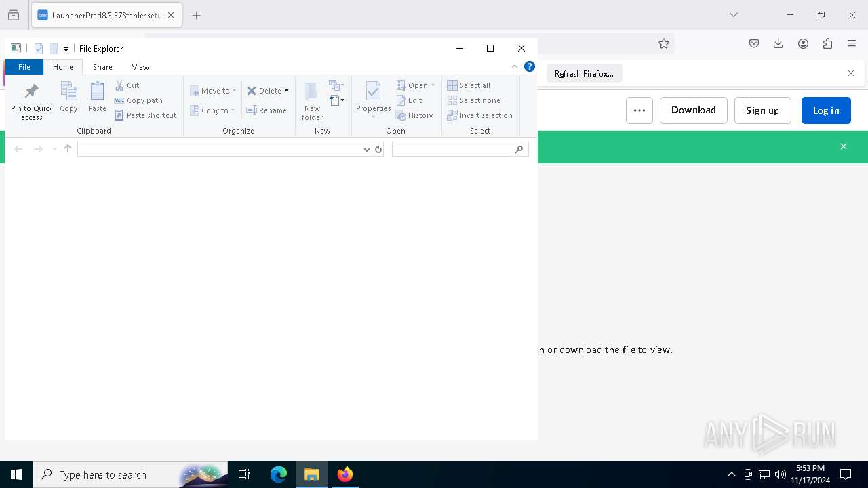This screenshot has height=488, width=868.
Task: Open the Windows Start menu
Action: coord(16,474)
